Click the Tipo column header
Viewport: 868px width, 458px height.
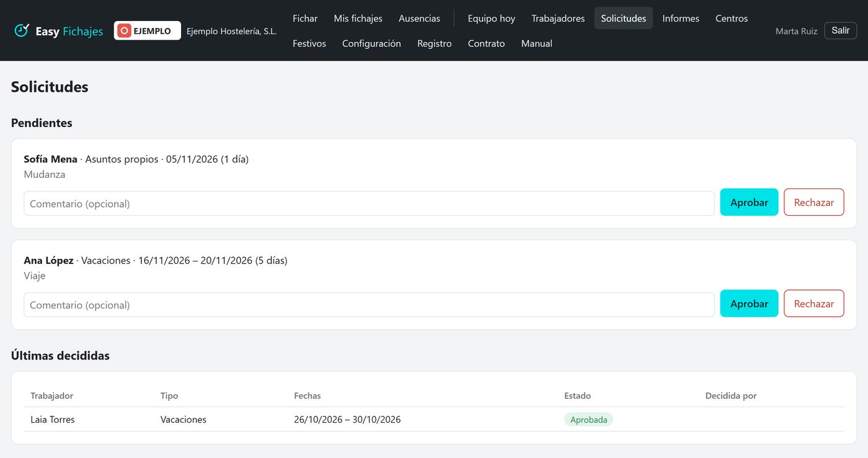point(169,395)
